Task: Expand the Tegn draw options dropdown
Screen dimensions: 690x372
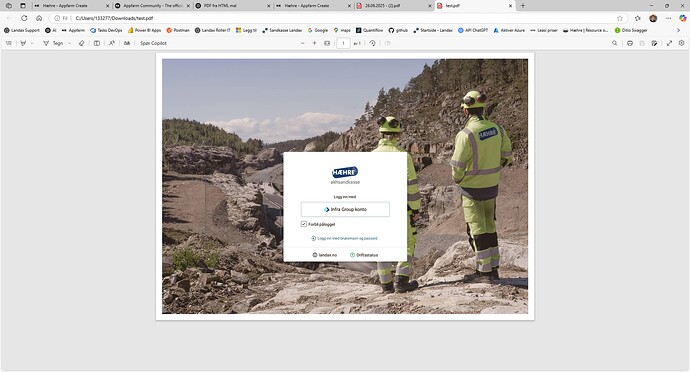Action: pyautogui.click(x=69, y=43)
